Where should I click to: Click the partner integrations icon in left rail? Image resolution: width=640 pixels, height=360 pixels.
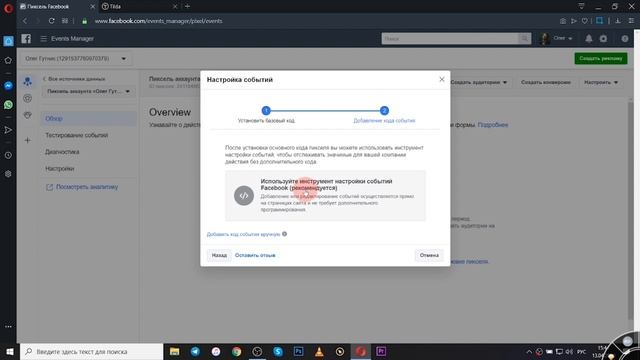(x=27, y=115)
